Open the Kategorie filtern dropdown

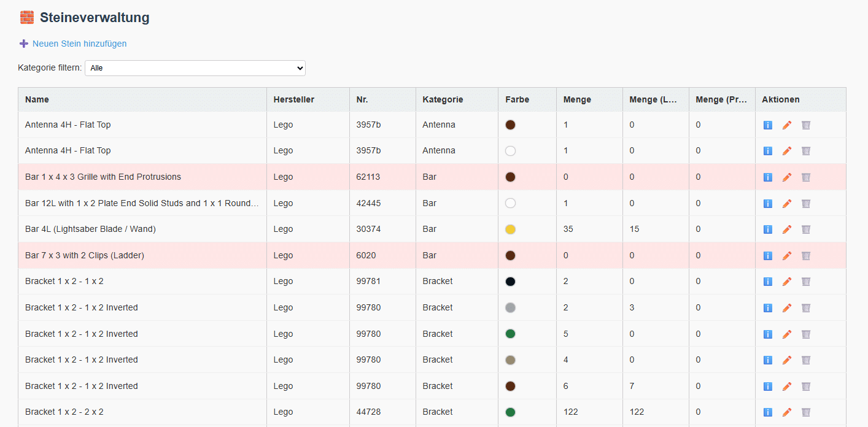click(x=195, y=68)
